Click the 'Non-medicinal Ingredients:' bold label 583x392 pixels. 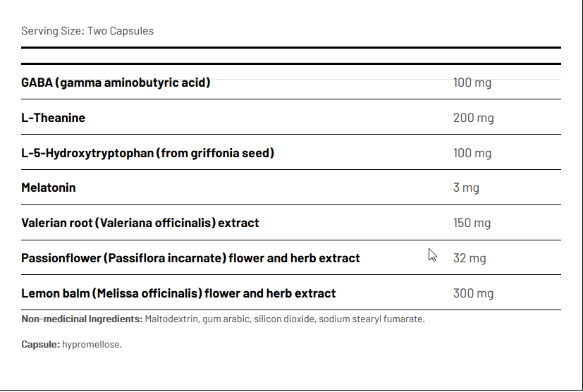81,319
